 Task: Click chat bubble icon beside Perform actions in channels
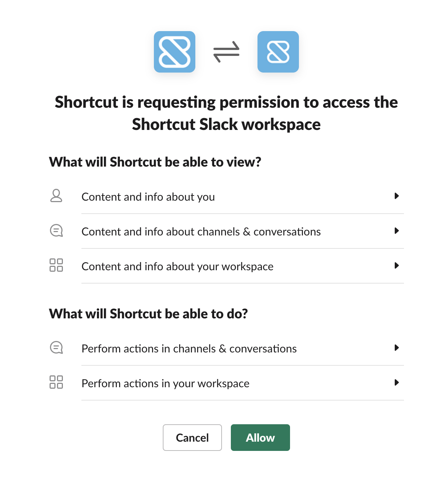[56, 348]
